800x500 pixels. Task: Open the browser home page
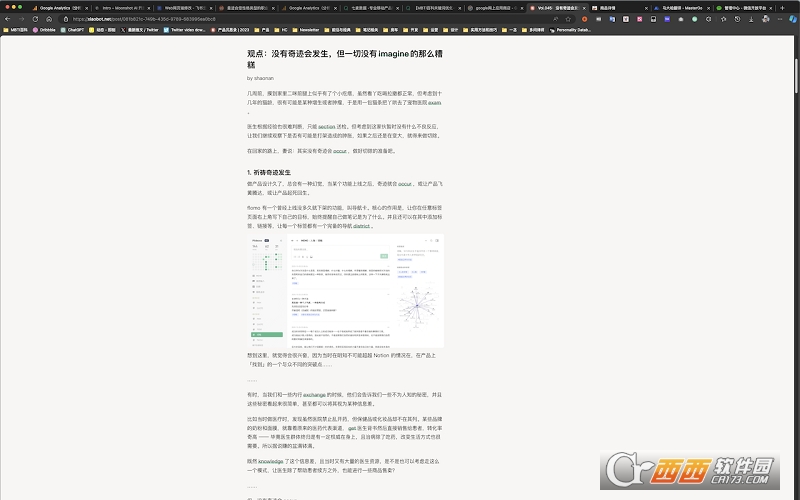[49, 19]
